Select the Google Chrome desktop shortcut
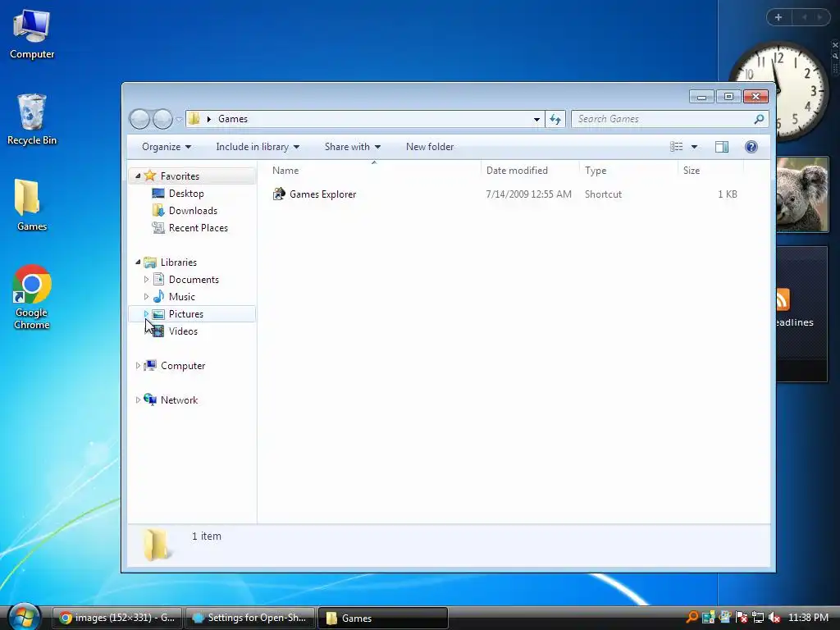This screenshot has height=630, width=840. click(x=32, y=297)
